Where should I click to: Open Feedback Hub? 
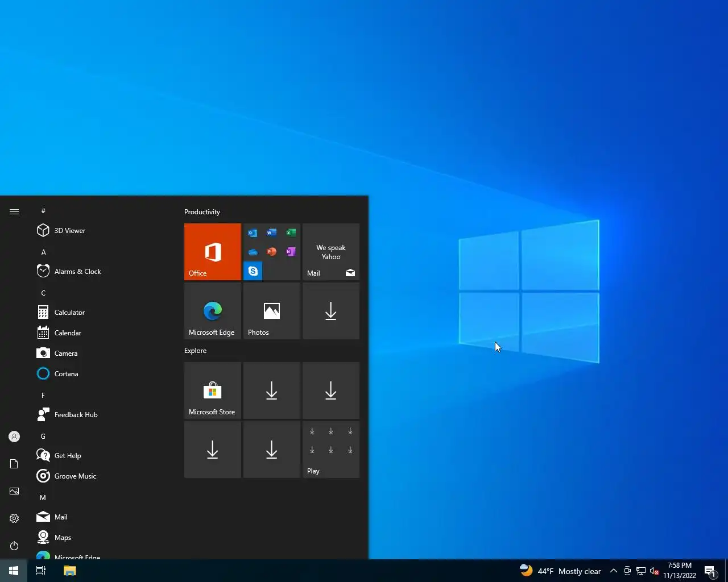(x=101, y=415)
